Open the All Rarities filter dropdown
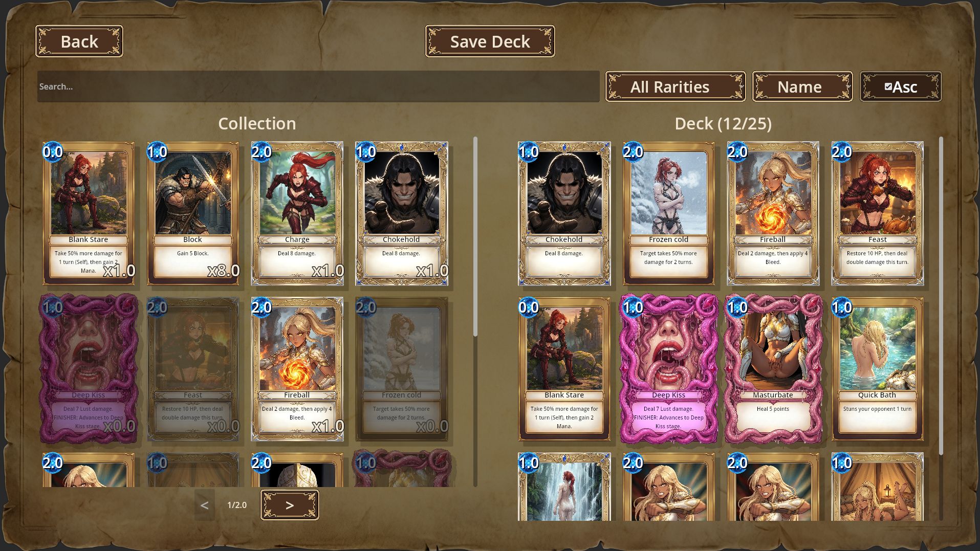Viewport: 980px width, 551px height. (676, 86)
